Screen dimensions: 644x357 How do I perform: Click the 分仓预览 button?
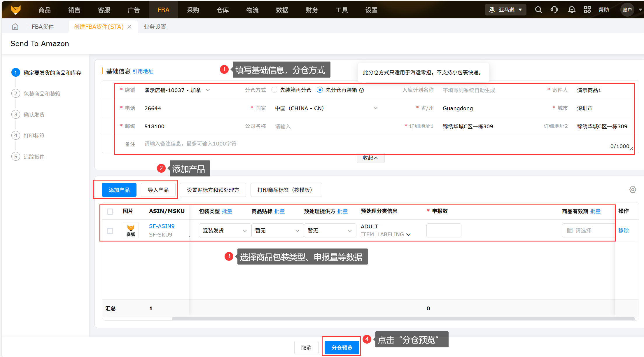coord(342,348)
